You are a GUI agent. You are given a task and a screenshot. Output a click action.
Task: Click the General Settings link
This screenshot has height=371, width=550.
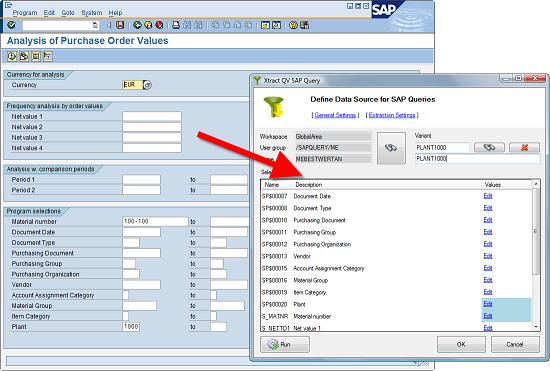pyautogui.click(x=335, y=115)
